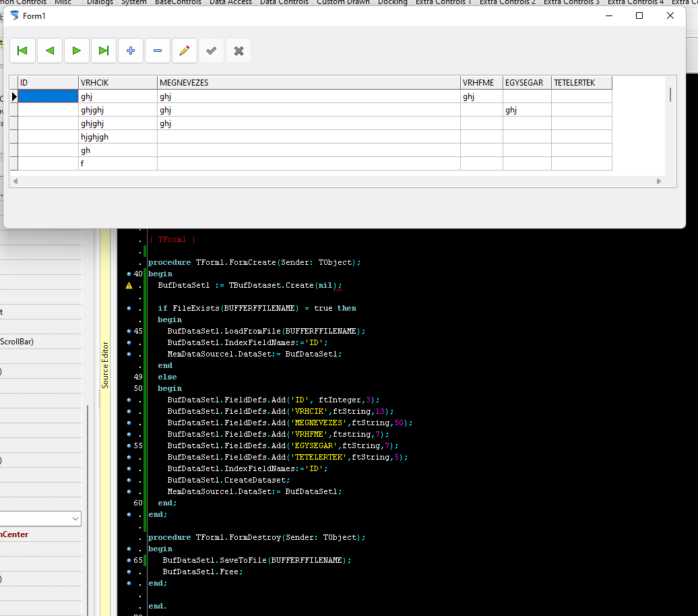Click the Source Editor vertical tab
Screen dimensions: 698x616
coord(105,365)
